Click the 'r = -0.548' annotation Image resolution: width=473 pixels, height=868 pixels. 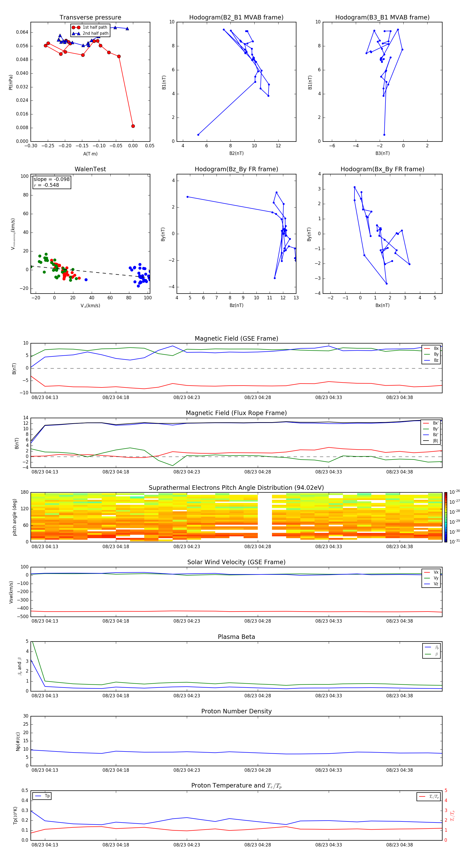click(x=47, y=185)
